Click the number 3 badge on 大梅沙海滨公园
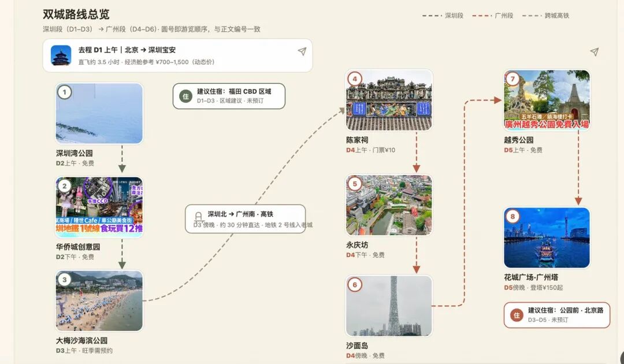 point(65,279)
